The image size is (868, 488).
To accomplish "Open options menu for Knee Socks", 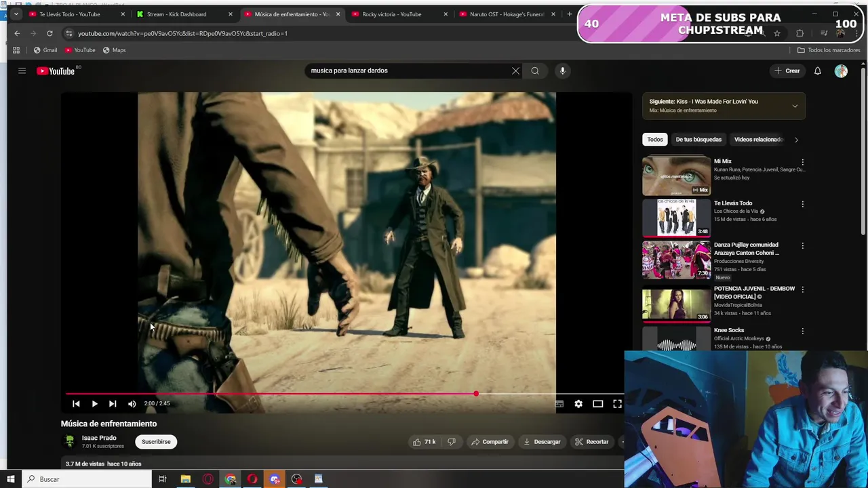I will pos(802,331).
